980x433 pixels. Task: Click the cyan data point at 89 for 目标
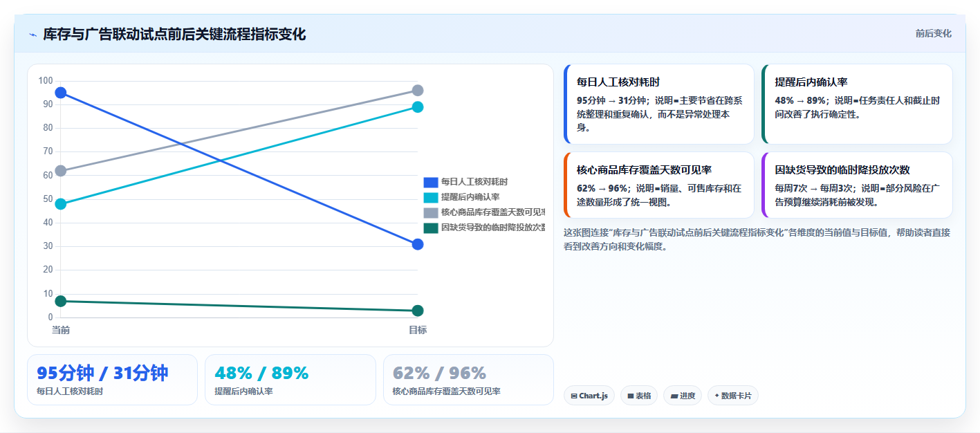418,107
